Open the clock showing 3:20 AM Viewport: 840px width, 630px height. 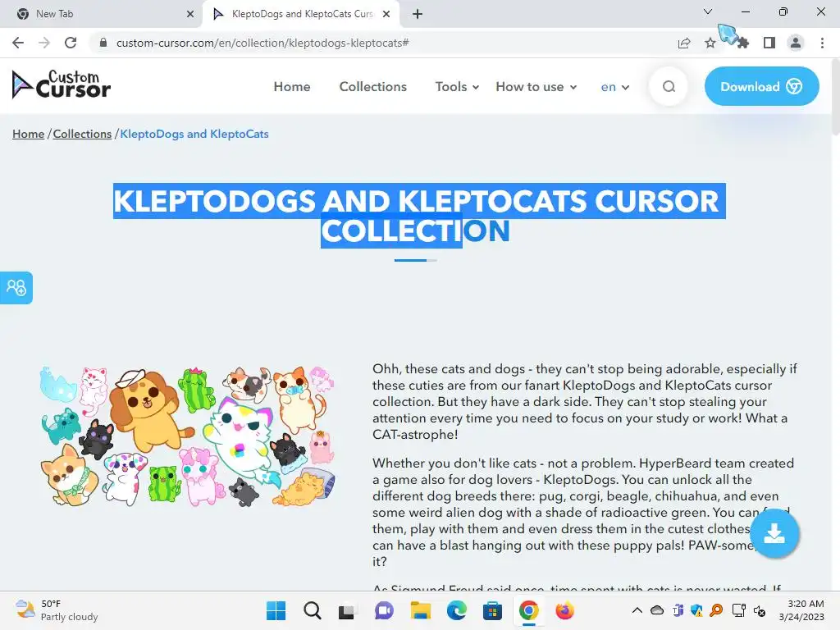pyautogui.click(x=801, y=610)
